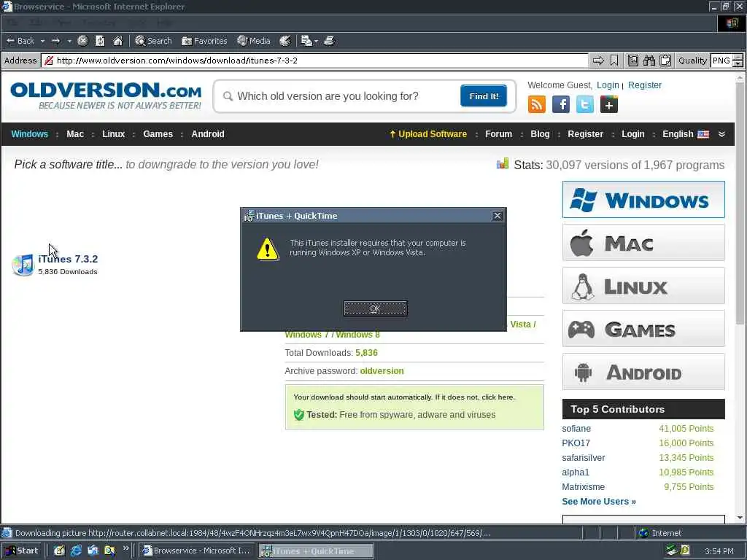Click OK in iTunes + QuickTime dialog

(376, 308)
